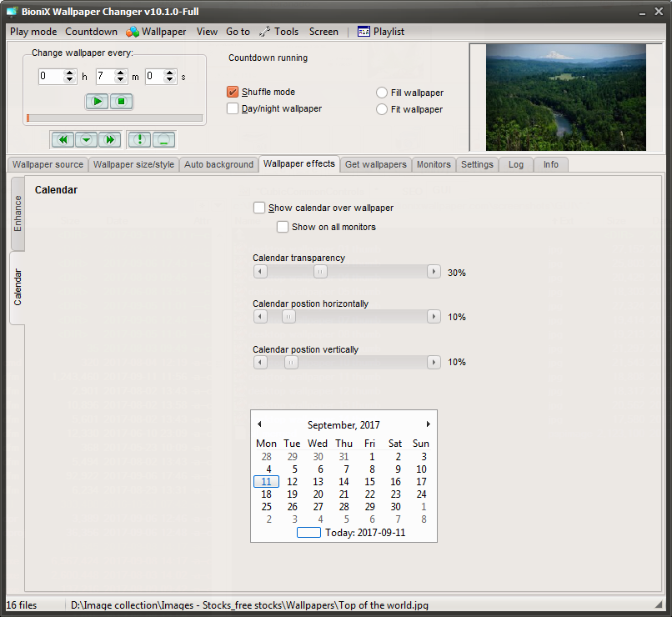Click the green exclamation mark button
The image size is (672, 617).
[x=139, y=140]
